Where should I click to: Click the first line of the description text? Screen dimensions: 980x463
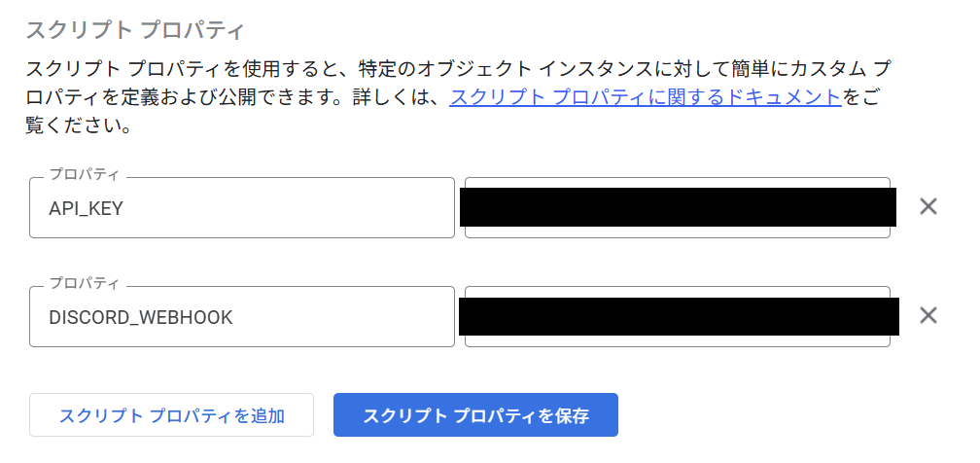click(x=457, y=69)
